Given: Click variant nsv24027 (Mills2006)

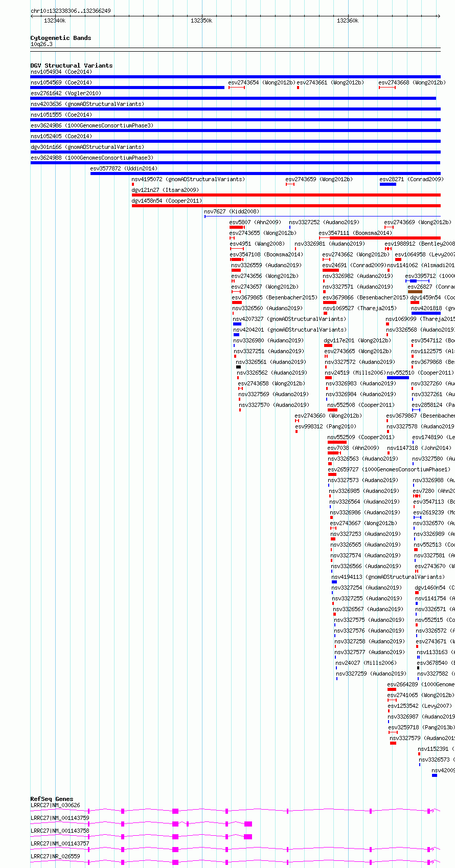Looking at the screenshot, I should pyautogui.click(x=366, y=663).
